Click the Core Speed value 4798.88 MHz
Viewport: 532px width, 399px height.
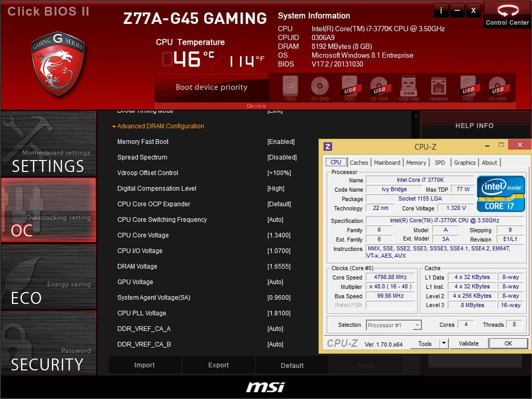pos(390,277)
